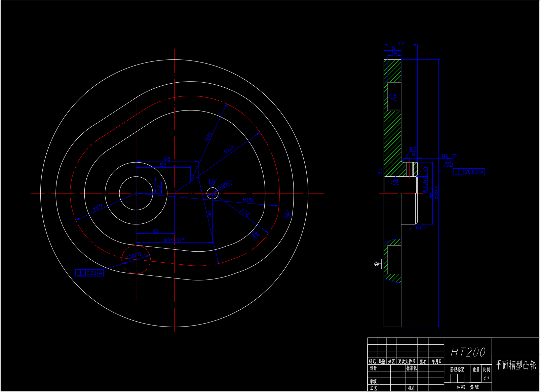The image size is (540, 392).
Task: Pick the R69 radius label
Action: (98, 207)
